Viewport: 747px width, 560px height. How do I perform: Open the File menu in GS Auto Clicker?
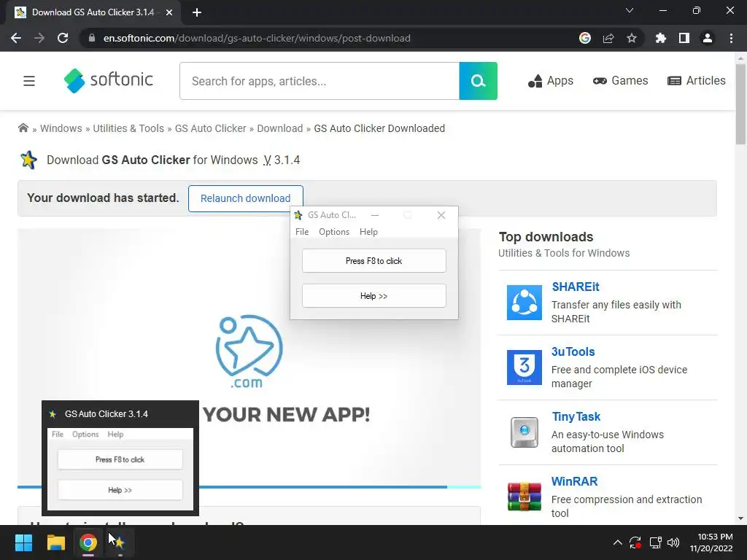pos(302,232)
